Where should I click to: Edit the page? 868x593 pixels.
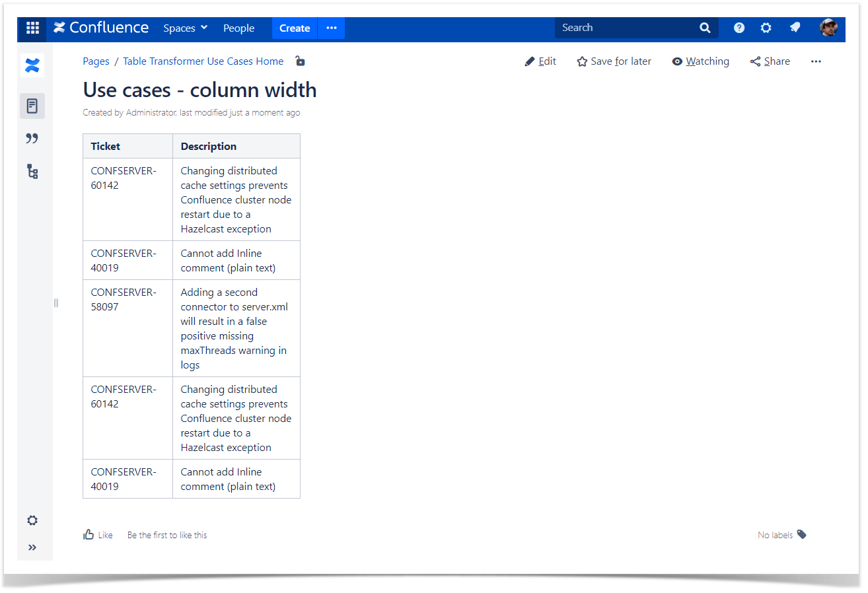(x=540, y=61)
